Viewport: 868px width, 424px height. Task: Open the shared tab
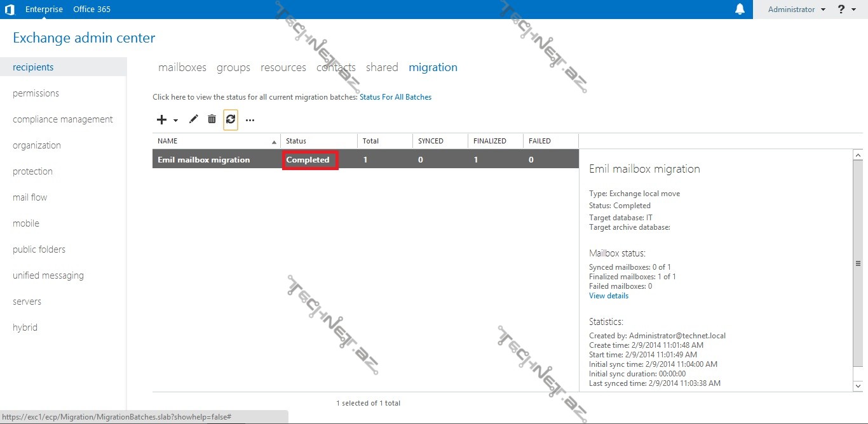click(382, 67)
